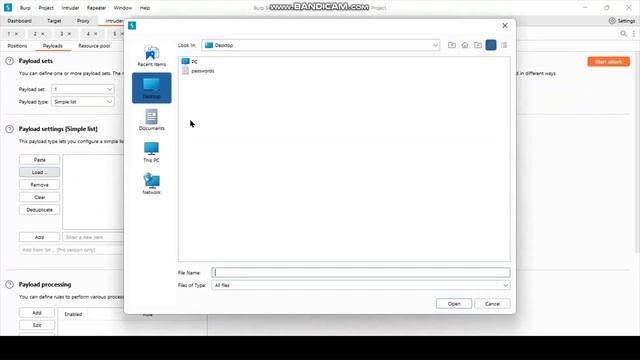Open the Burp menu
The image size is (640, 360).
coord(25,8)
